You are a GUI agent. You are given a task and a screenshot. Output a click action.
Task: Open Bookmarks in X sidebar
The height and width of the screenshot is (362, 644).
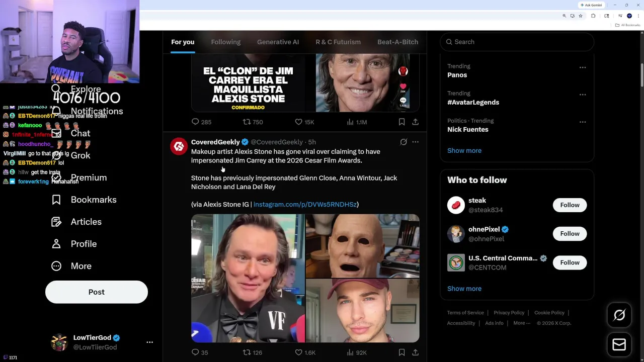pyautogui.click(x=84, y=200)
